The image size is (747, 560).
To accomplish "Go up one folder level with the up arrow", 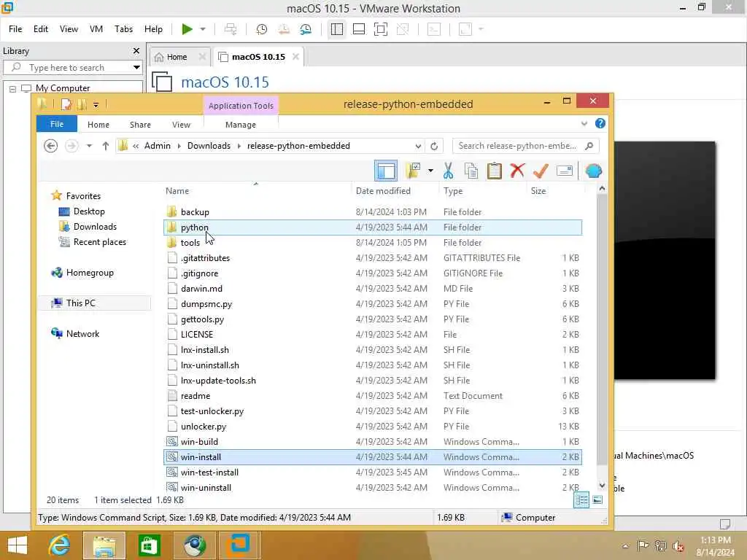I will coord(106,146).
